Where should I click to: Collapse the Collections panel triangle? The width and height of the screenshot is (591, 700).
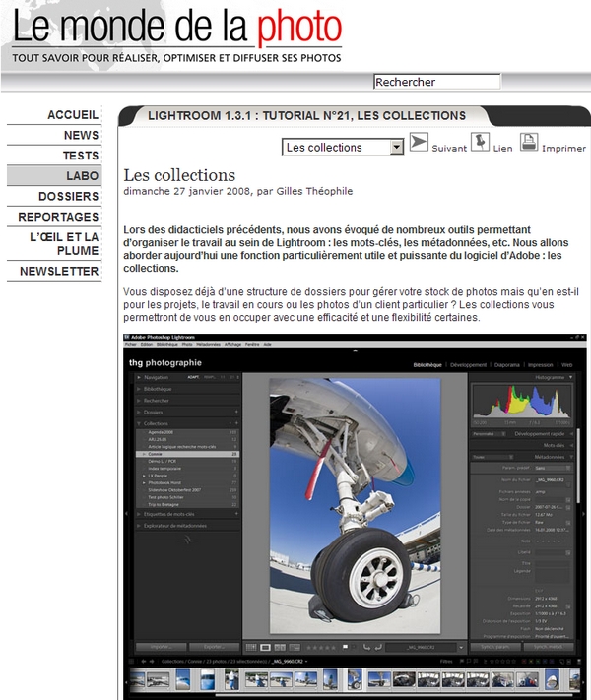(139, 423)
